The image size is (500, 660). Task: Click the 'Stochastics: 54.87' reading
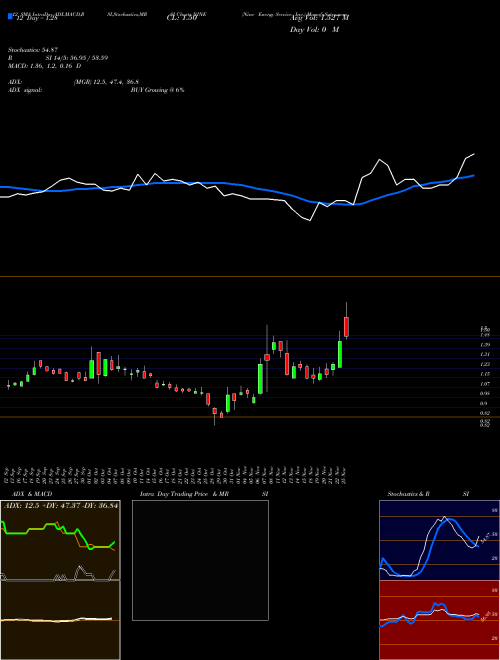[32, 50]
